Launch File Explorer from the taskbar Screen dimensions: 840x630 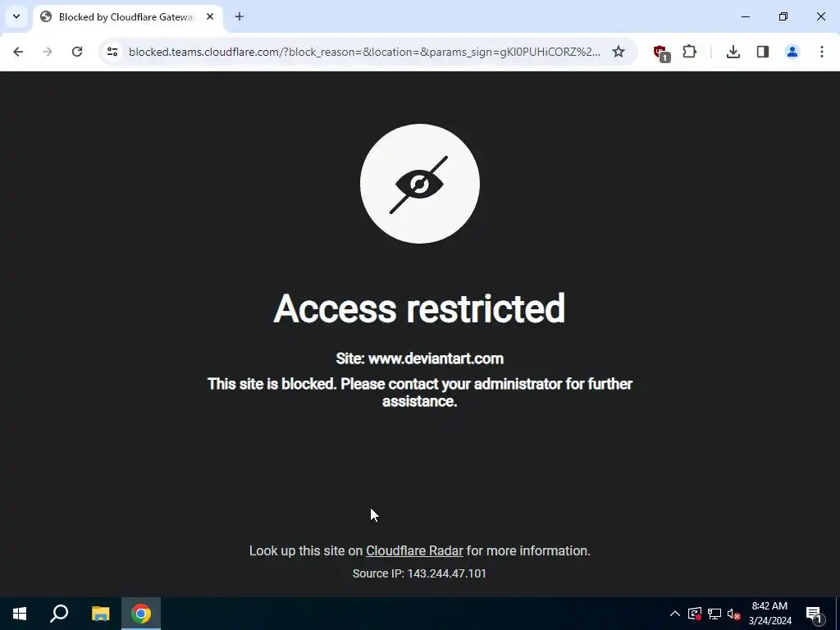(100, 614)
